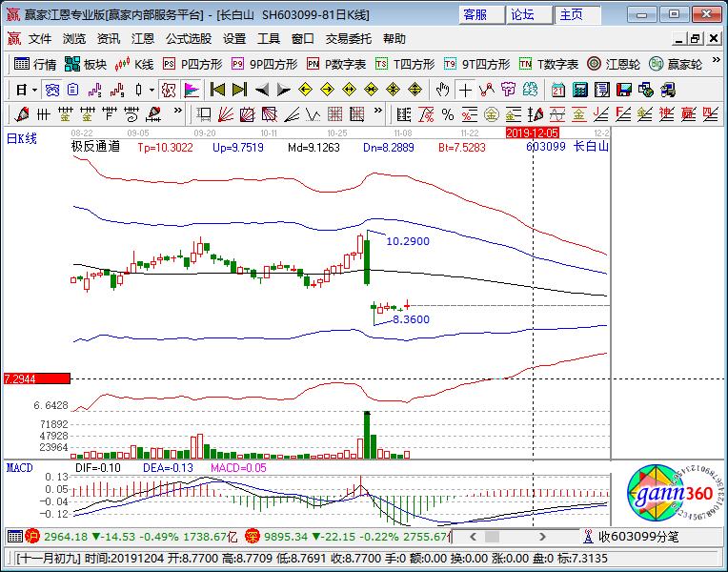Click the yellow diamond left-arrow icon
Image resolution: width=728 pixels, height=572 pixels.
tap(305, 90)
